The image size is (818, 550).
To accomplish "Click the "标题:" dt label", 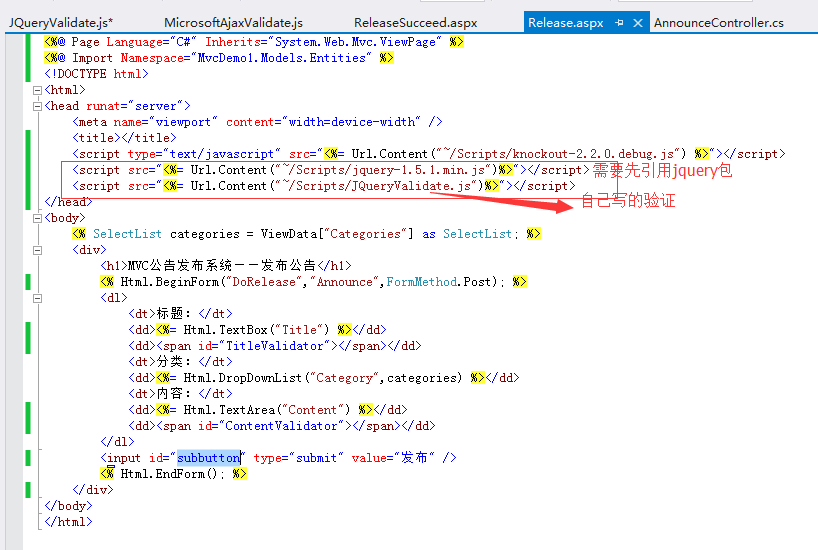I will pyautogui.click(x=174, y=314).
